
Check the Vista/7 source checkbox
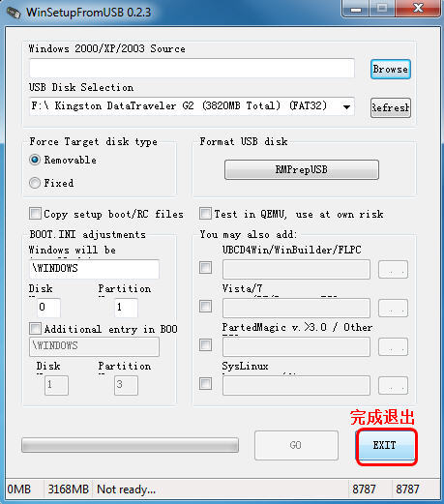pyautogui.click(x=205, y=306)
